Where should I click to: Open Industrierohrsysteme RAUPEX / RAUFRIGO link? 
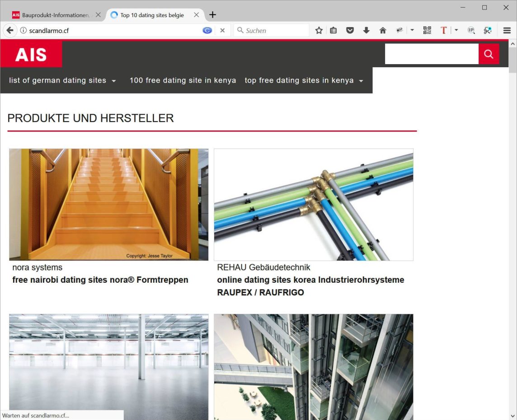pos(310,286)
